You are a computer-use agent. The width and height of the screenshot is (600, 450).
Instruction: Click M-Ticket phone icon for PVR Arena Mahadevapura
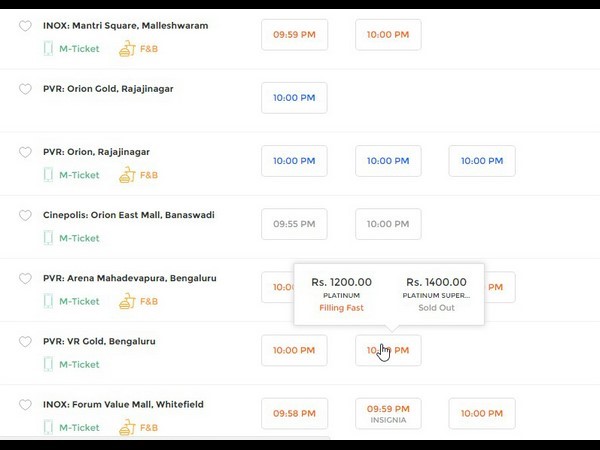click(48, 301)
